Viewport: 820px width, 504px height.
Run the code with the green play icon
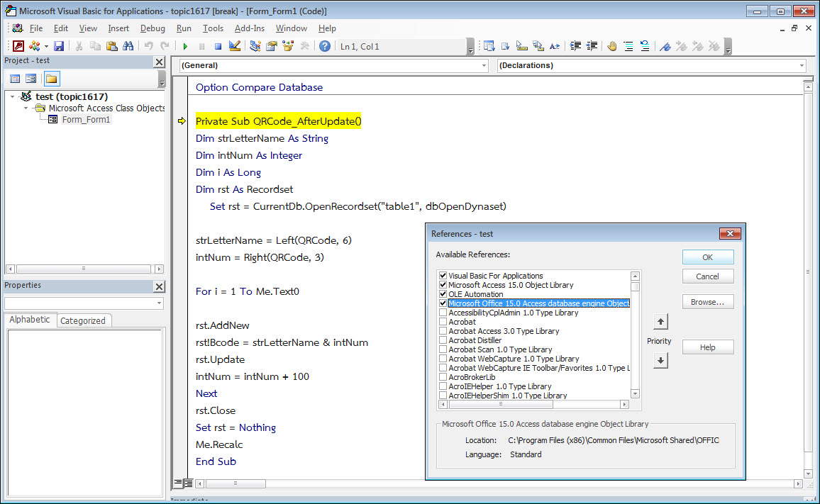pos(185,46)
